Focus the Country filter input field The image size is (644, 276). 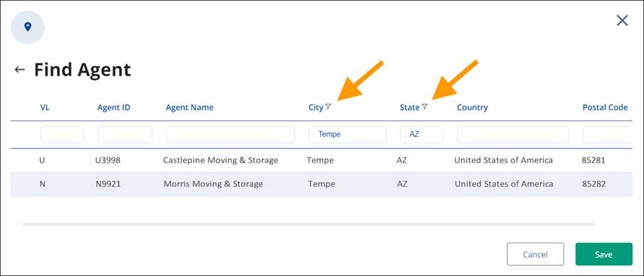[513, 134]
